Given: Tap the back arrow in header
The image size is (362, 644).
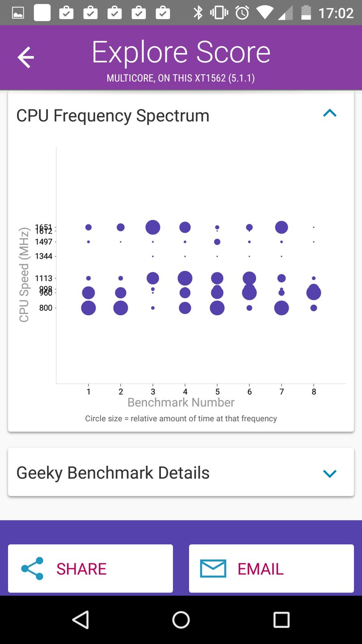Looking at the screenshot, I should (x=25, y=57).
